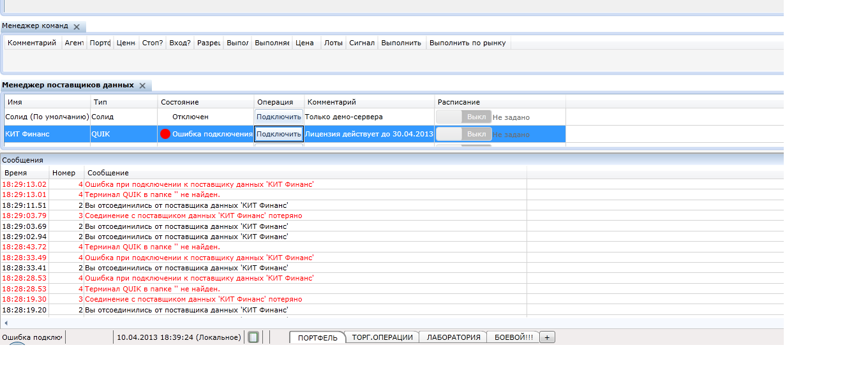The width and height of the screenshot is (868, 366).
Task: Click the Выполнить по рынку column header
Action: 468,43
